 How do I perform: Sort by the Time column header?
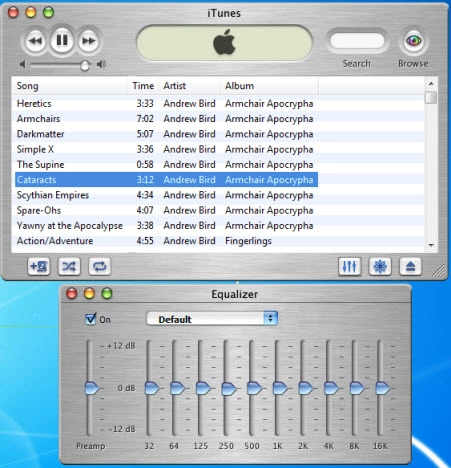point(143,86)
